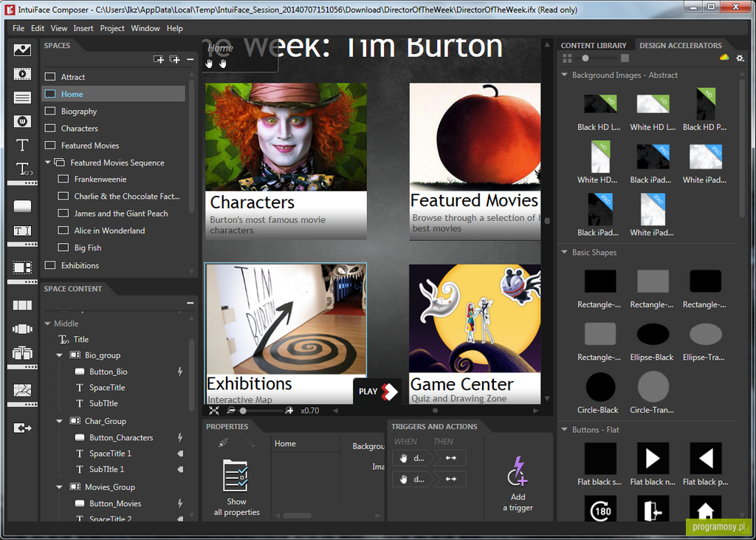Click Show all properties
756x540 pixels.
pos(236,488)
